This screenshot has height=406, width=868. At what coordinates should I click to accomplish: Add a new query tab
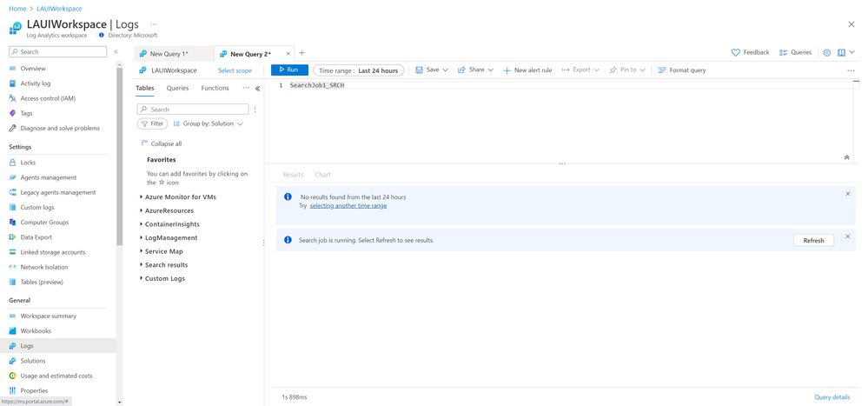tap(301, 53)
